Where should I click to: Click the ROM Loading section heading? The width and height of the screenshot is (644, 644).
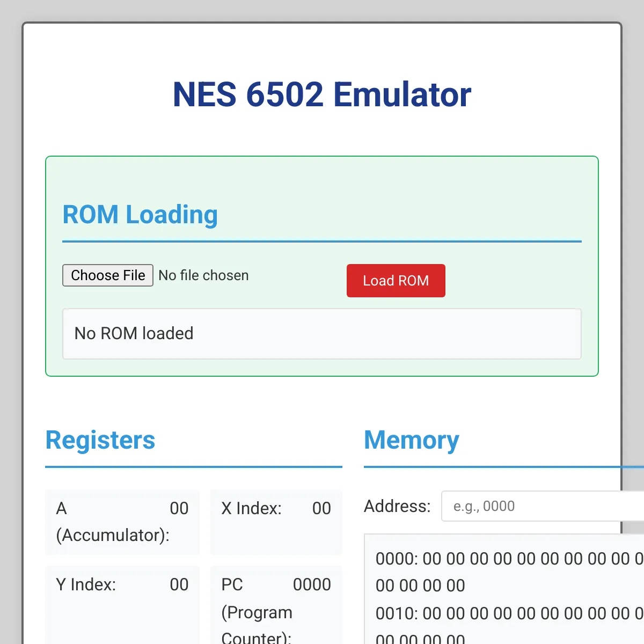[140, 215]
